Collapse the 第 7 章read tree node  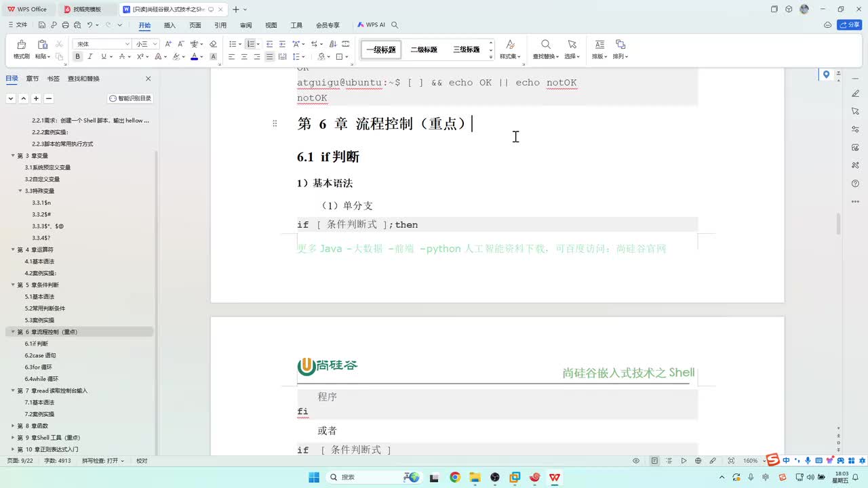(x=13, y=390)
